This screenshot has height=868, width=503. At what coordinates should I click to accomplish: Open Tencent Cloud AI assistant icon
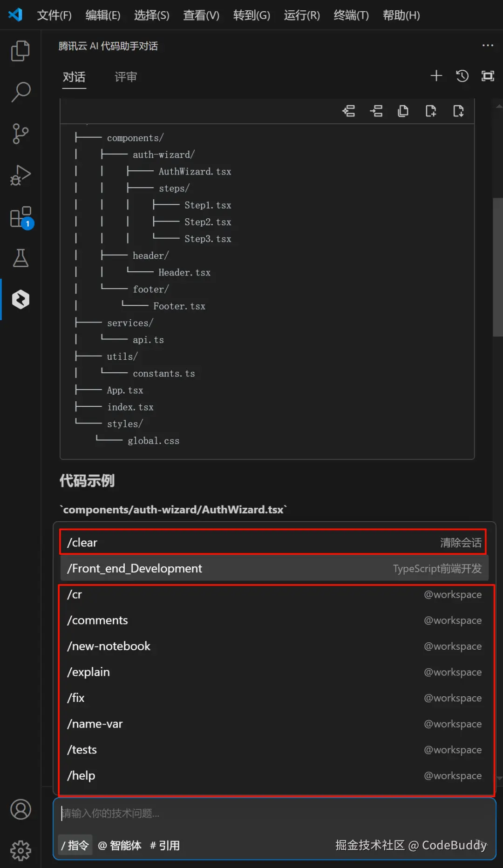coord(20,299)
